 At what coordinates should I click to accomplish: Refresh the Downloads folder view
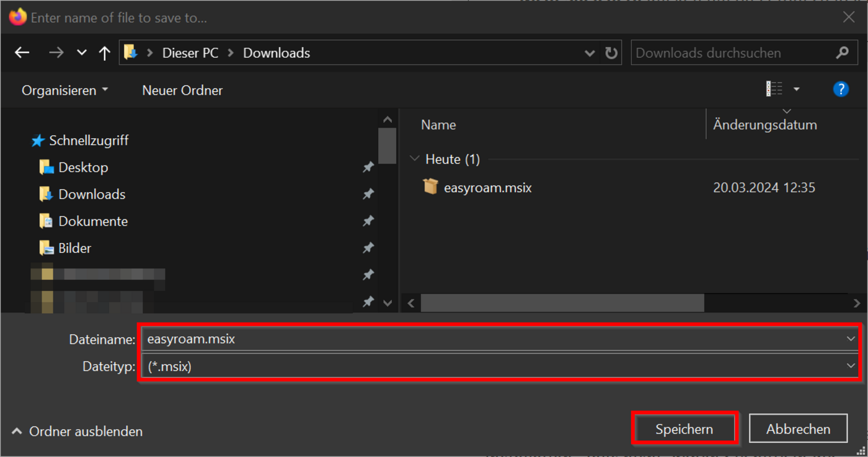click(611, 53)
